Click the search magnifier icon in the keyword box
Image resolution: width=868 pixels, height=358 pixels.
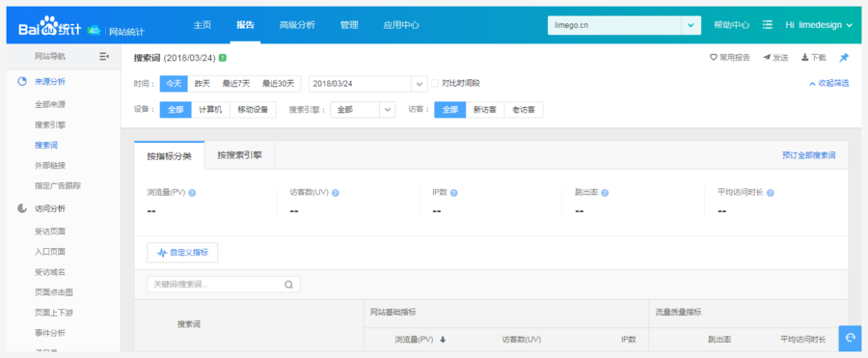(288, 285)
